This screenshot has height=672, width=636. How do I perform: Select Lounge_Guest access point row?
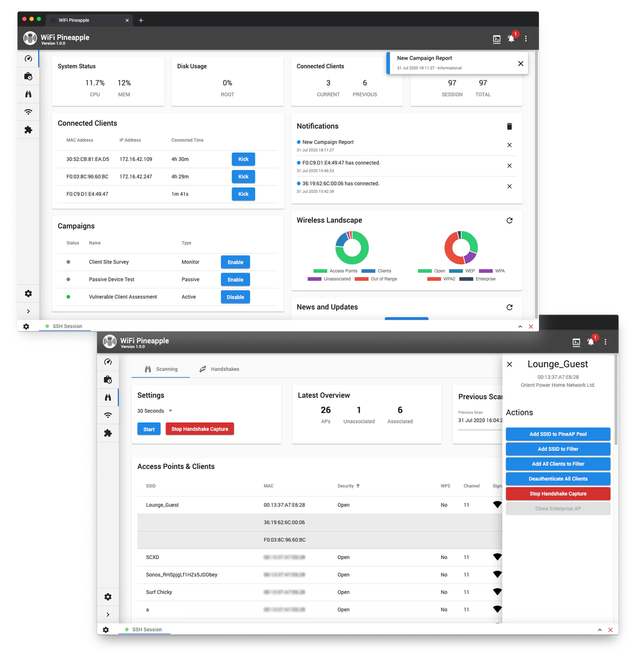click(x=320, y=505)
